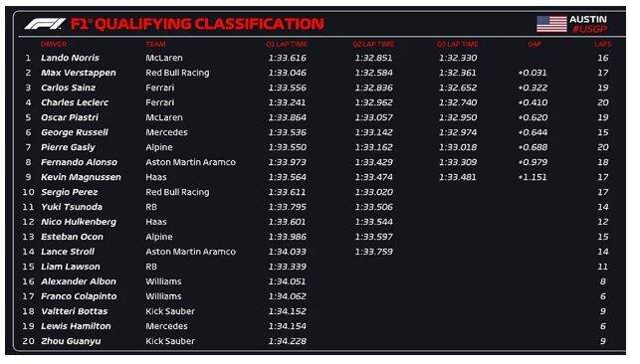
Task: Select Max Verstappen driver name
Action: pos(79,73)
